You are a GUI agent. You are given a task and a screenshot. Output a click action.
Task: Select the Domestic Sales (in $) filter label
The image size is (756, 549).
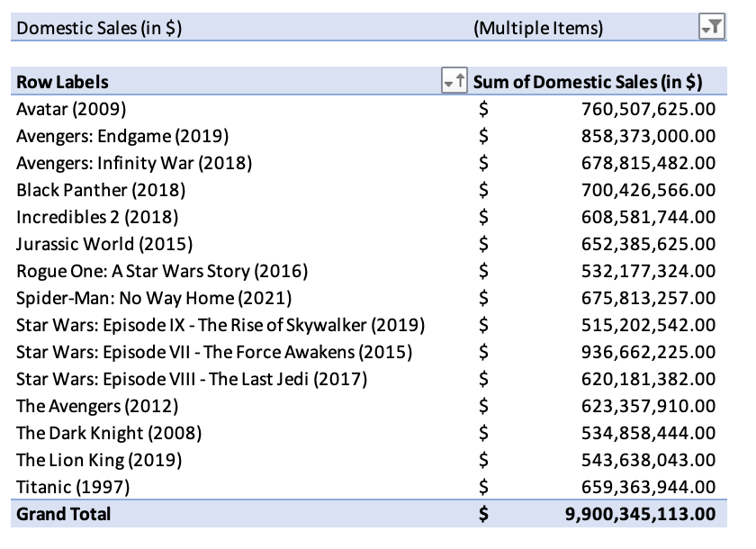coord(99,28)
